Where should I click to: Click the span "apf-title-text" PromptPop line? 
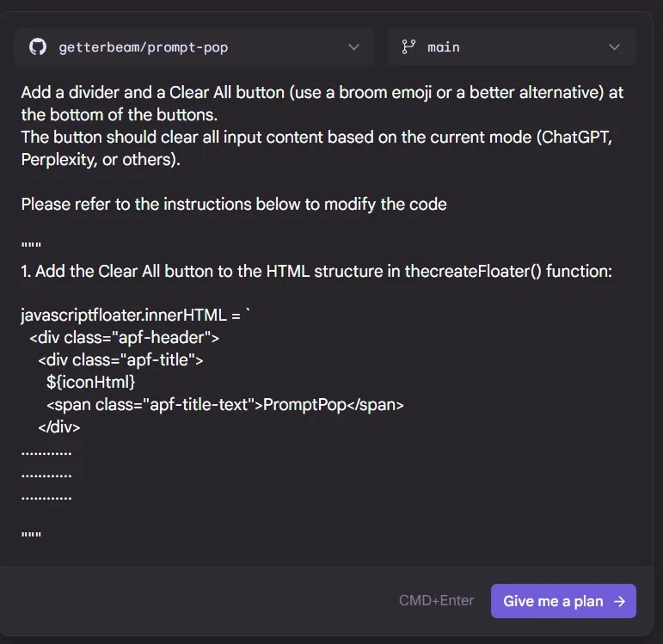224,405
